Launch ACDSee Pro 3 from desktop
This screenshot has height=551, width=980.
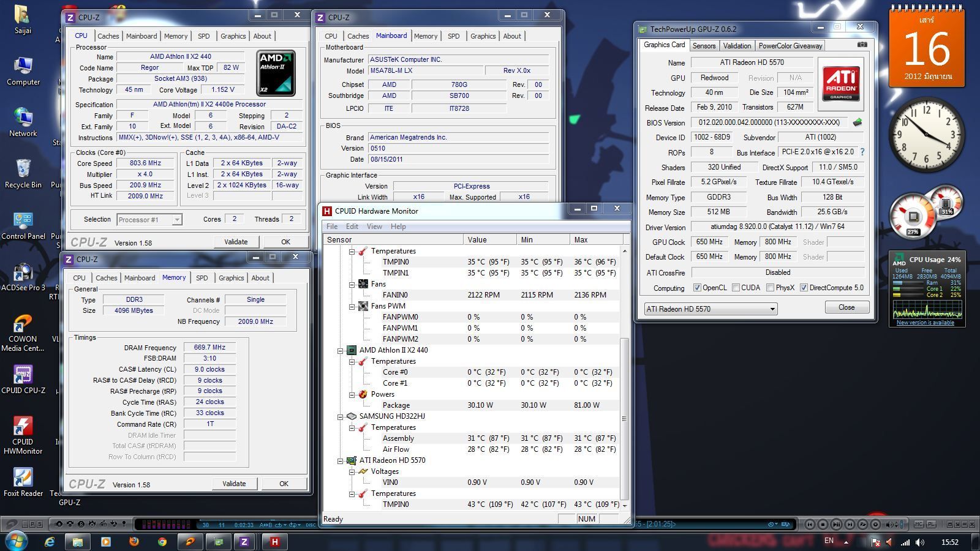point(23,277)
